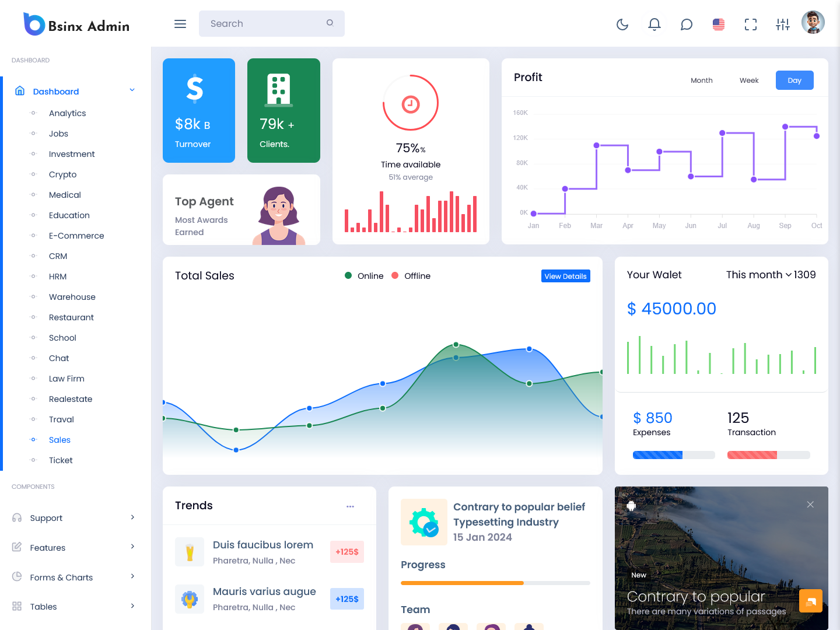Click the Forms & Charts pie icon
This screenshot has width=840, height=630.
point(17,577)
